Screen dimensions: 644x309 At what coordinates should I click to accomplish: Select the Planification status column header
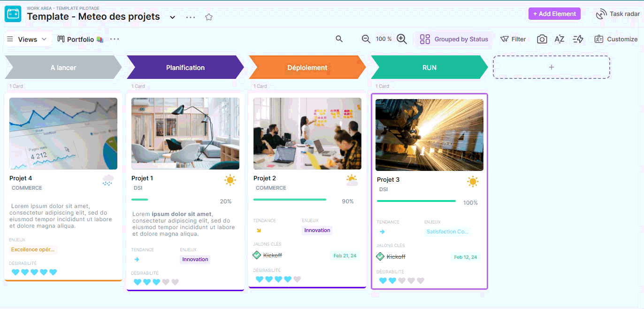pyautogui.click(x=185, y=68)
